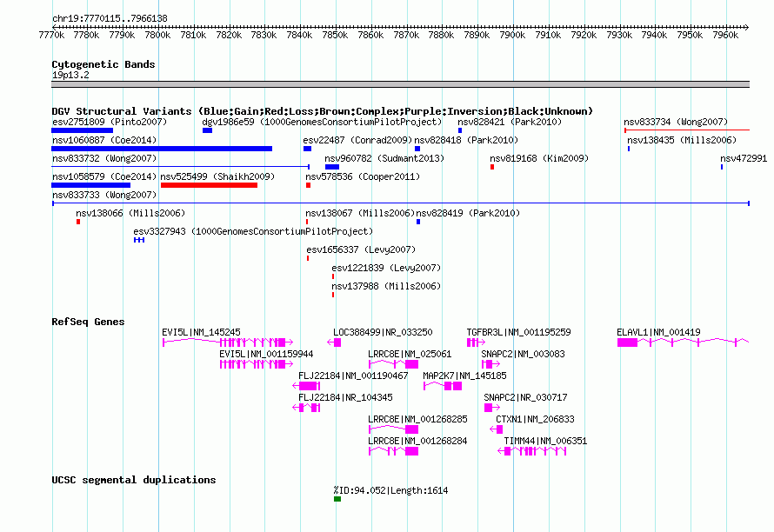Click the red loss bar under nsv525499
774x532 pixels.
point(210,185)
